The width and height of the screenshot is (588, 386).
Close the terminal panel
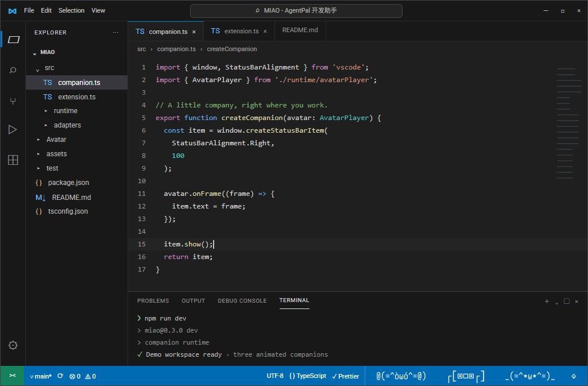coord(577,301)
